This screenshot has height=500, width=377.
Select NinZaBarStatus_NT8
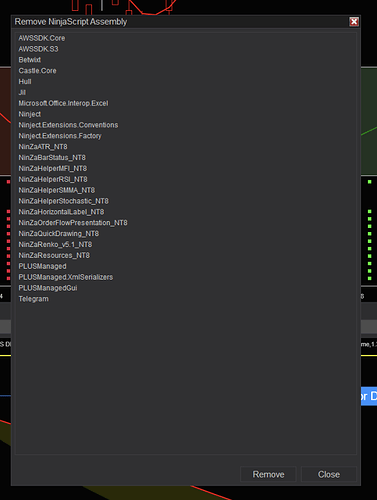coord(52,157)
